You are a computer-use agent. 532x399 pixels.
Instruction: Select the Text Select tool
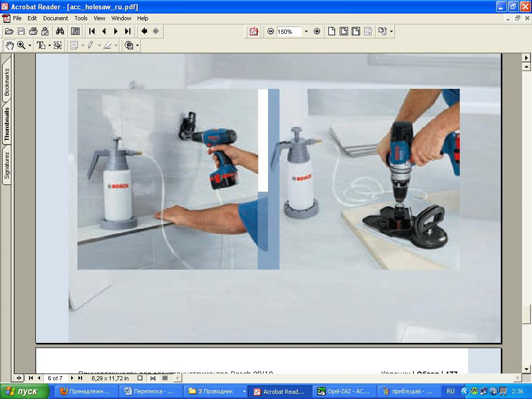coord(41,46)
